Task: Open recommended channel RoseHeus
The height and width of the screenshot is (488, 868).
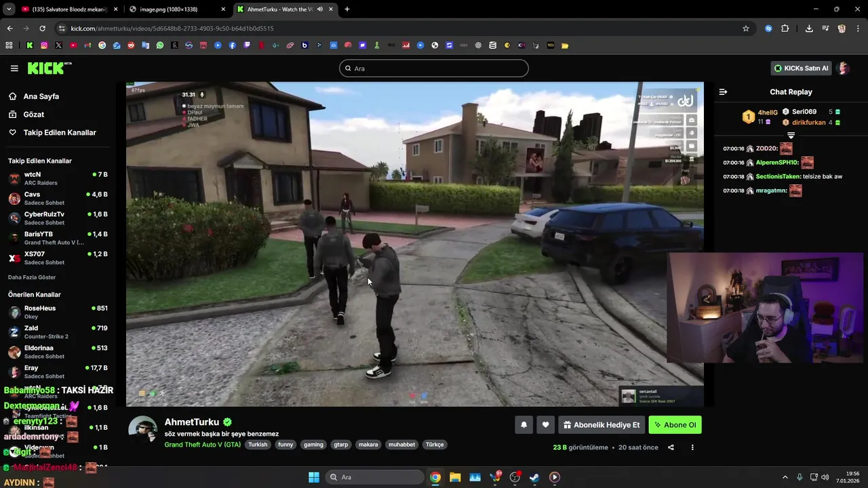Action: point(58,312)
